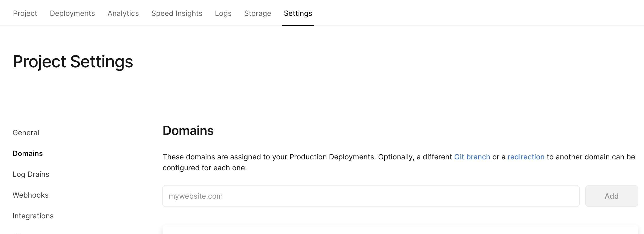Open the Logs tab
Image resolution: width=644 pixels, height=234 pixels.
click(223, 13)
